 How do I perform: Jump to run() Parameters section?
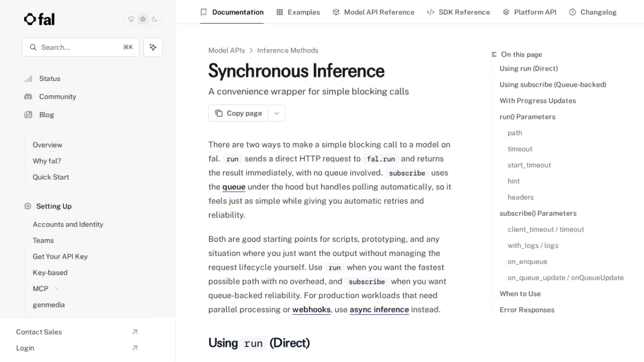click(528, 117)
